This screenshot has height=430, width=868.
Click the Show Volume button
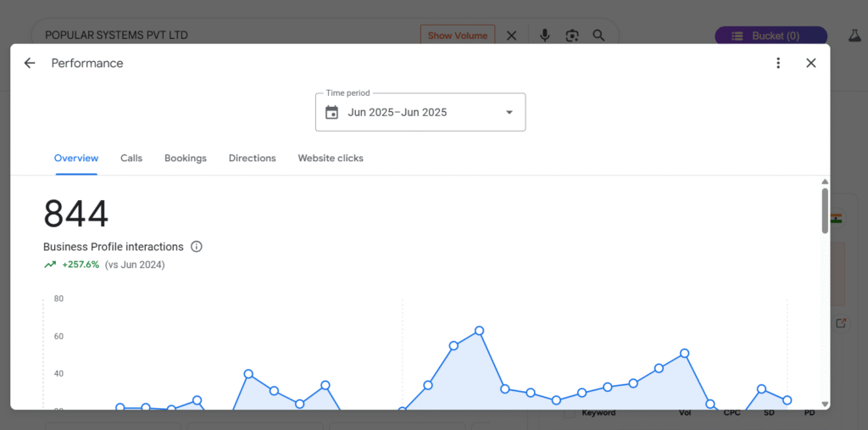pyautogui.click(x=458, y=36)
